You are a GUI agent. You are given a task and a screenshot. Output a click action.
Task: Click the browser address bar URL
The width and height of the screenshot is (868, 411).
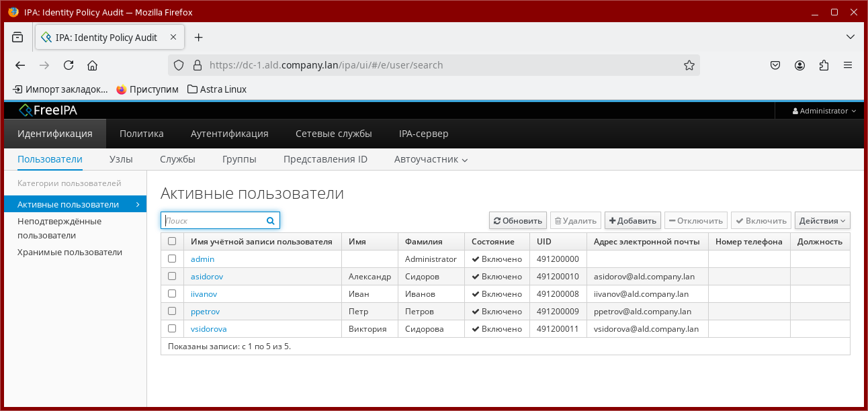point(327,65)
